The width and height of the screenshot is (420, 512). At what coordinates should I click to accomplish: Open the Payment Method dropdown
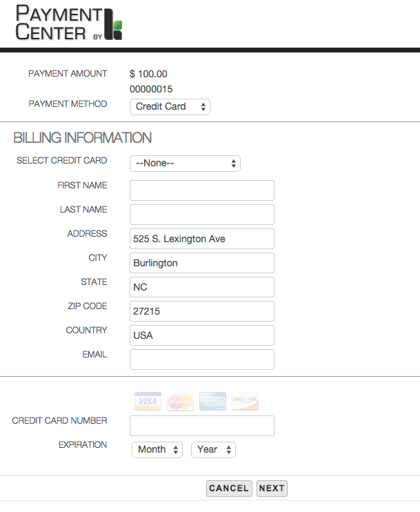pyautogui.click(x=170, y=107)
